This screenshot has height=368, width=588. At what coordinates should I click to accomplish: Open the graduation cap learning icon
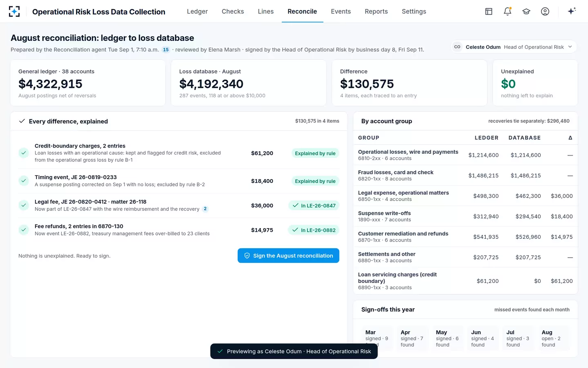coord(526,11)
